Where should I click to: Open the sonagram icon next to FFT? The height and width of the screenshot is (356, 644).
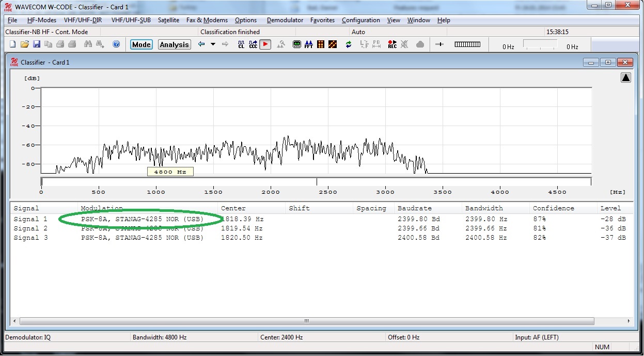(x=321, y=44)
